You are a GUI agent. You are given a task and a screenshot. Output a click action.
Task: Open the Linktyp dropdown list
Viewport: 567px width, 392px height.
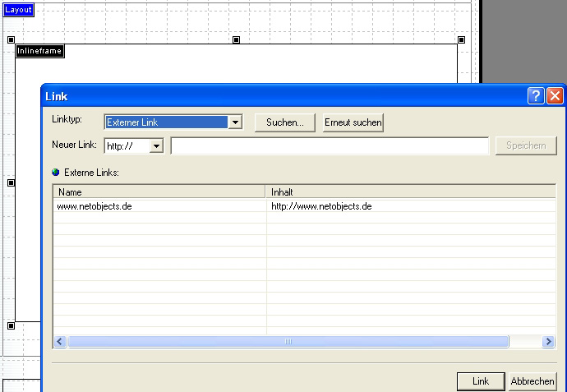235,122
